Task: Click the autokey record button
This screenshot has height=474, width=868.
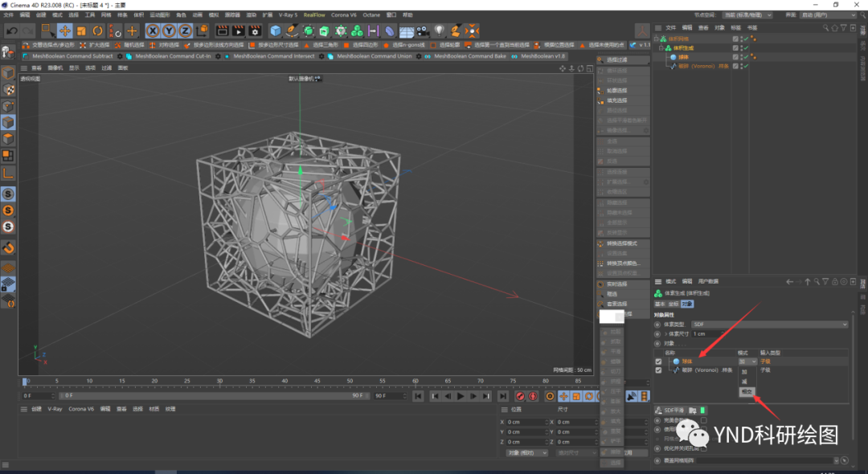Action: [x=533, y=396]
